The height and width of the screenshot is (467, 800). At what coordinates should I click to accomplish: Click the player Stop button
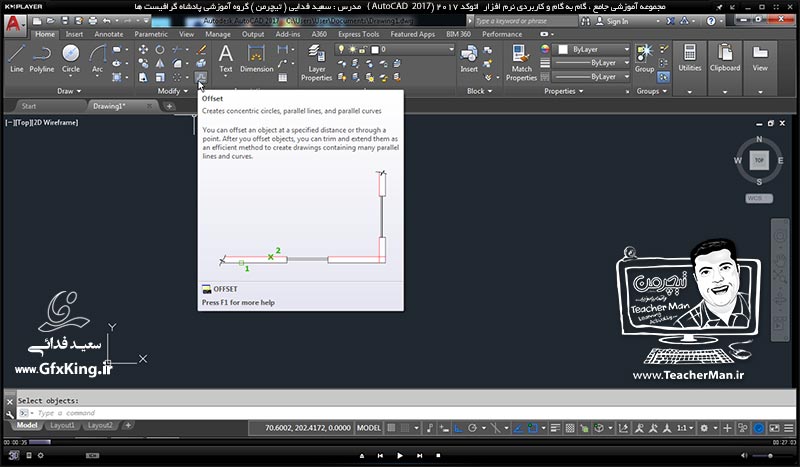438,455
